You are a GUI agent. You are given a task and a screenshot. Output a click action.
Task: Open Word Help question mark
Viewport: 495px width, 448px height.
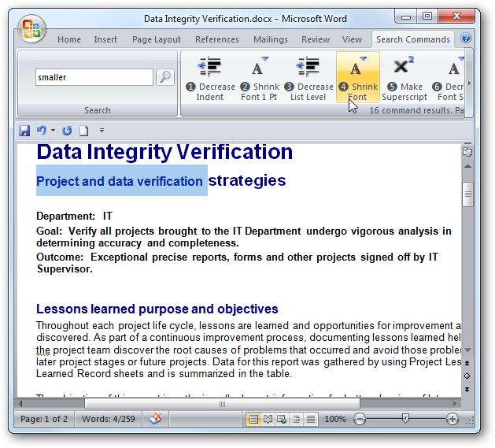coord(466,39)
